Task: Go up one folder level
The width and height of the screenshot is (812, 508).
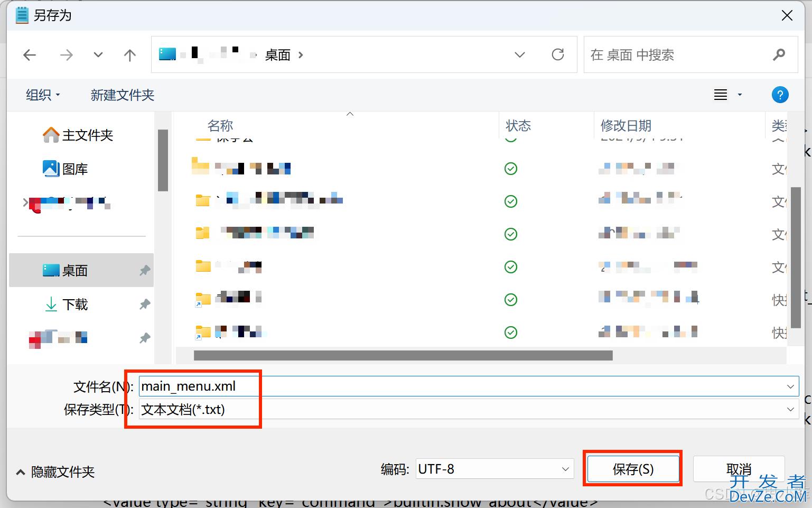Action: point(129,55)
